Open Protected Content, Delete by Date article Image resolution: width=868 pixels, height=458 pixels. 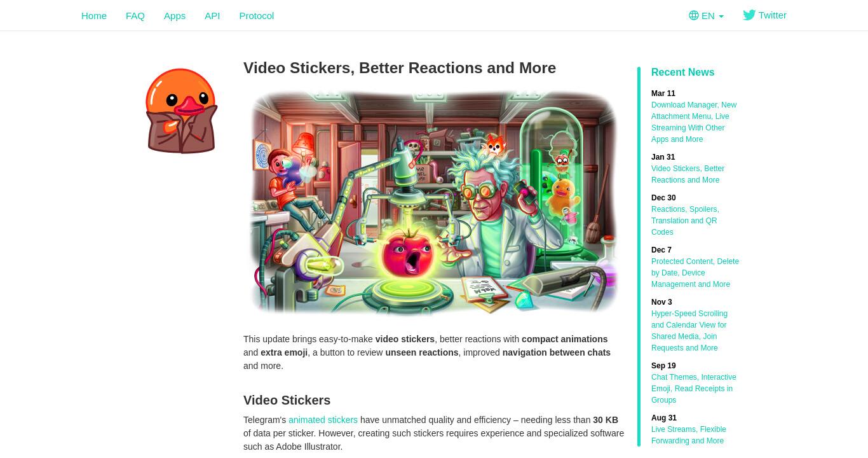point(695,273)
